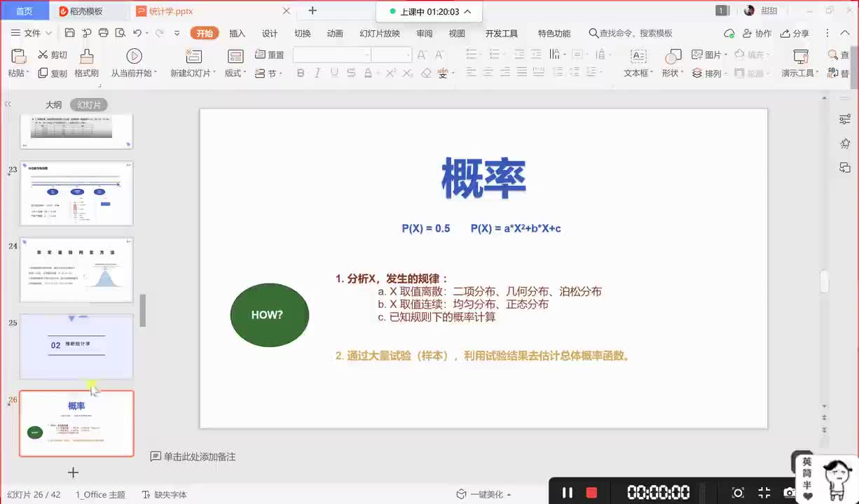The width and height of the screenshot is (859, 504).
Task: Click the Cut (剪切) scissors button
Action: coord(53,55)
